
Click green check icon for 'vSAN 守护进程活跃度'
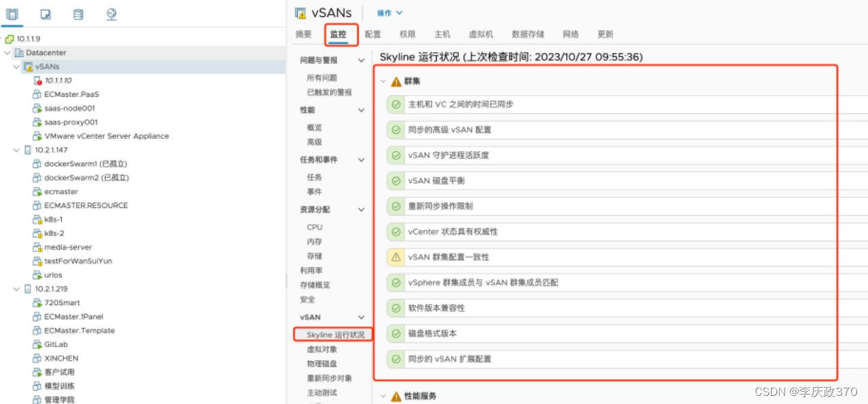(x=395, y=155)
